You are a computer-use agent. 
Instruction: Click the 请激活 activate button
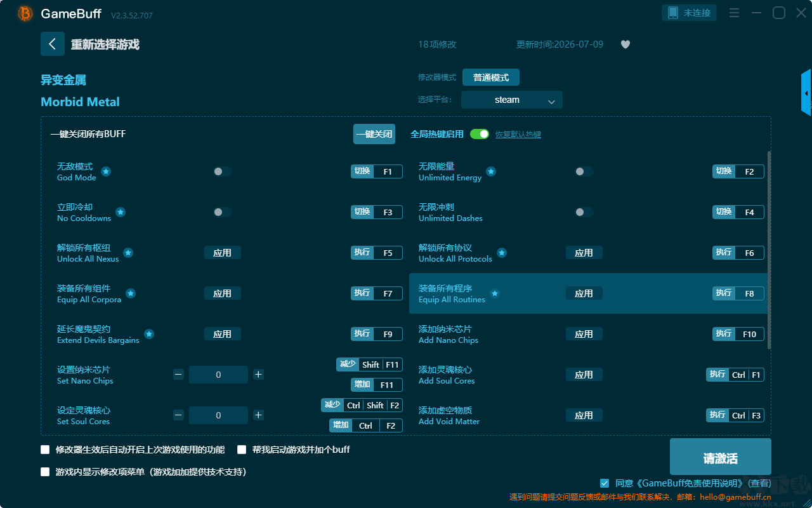(721, 458)
